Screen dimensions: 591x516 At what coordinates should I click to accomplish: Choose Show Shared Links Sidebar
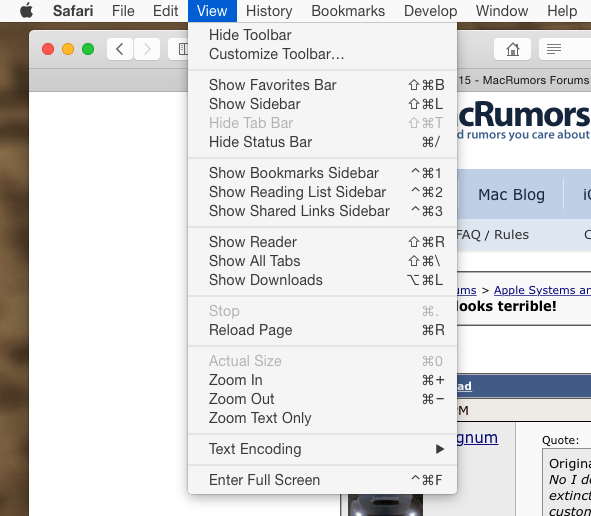coord(323,211)
